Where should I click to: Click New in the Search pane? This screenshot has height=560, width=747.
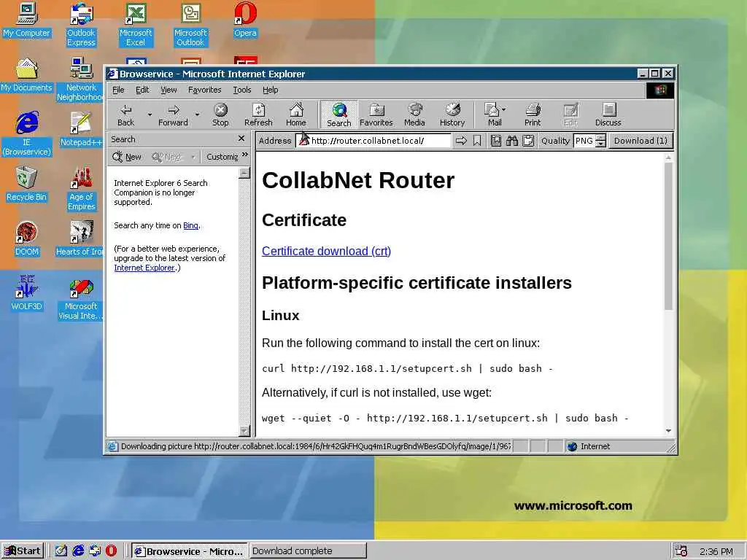127,157
